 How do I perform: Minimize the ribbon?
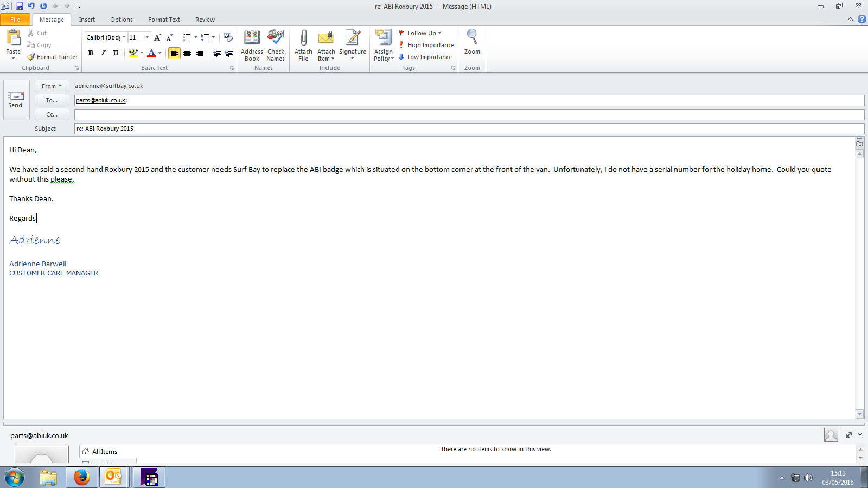point(850,20)
